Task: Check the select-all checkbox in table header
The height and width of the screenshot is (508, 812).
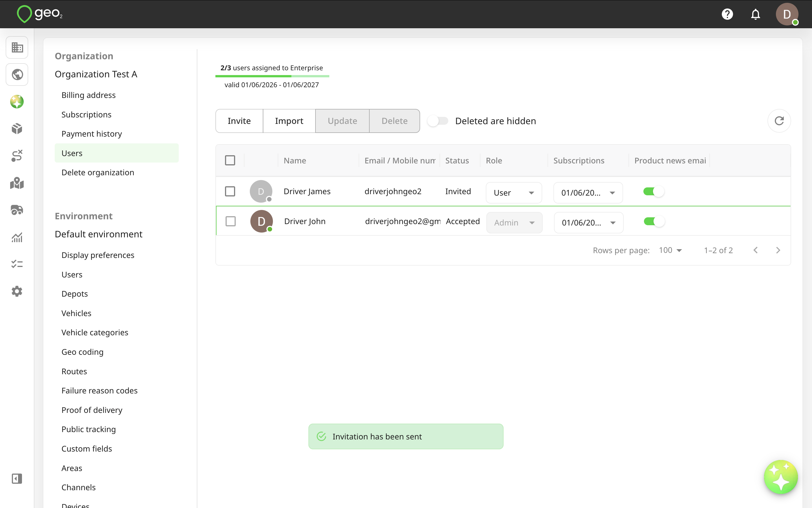Action: (230, 161)
